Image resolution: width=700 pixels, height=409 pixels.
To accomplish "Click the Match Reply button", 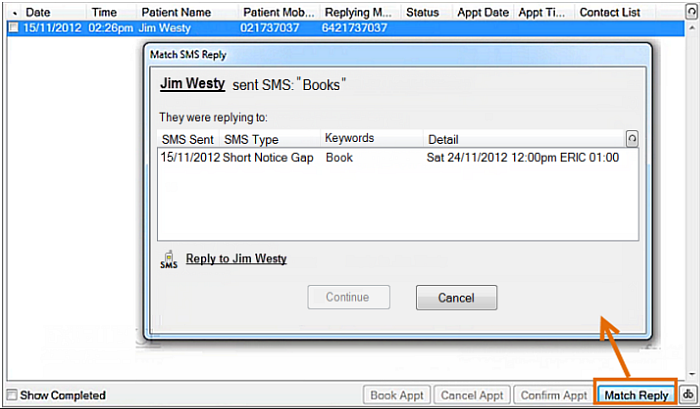I will 636,396.
